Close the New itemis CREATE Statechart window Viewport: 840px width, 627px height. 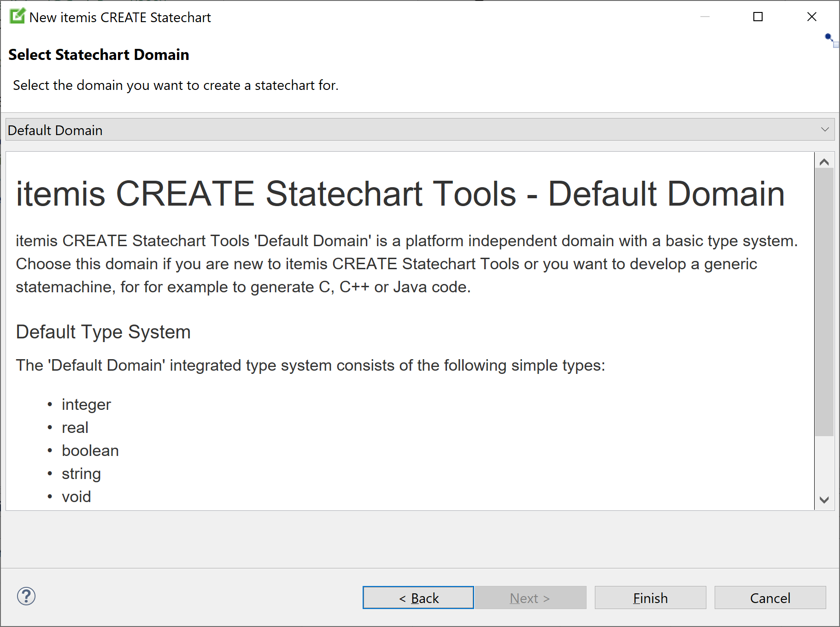812,17
